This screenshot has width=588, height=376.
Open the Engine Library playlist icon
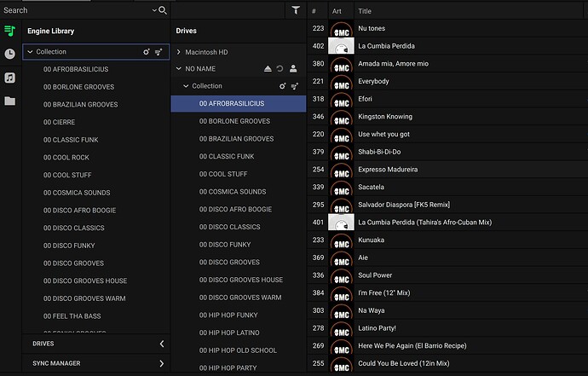coord(9,31)
